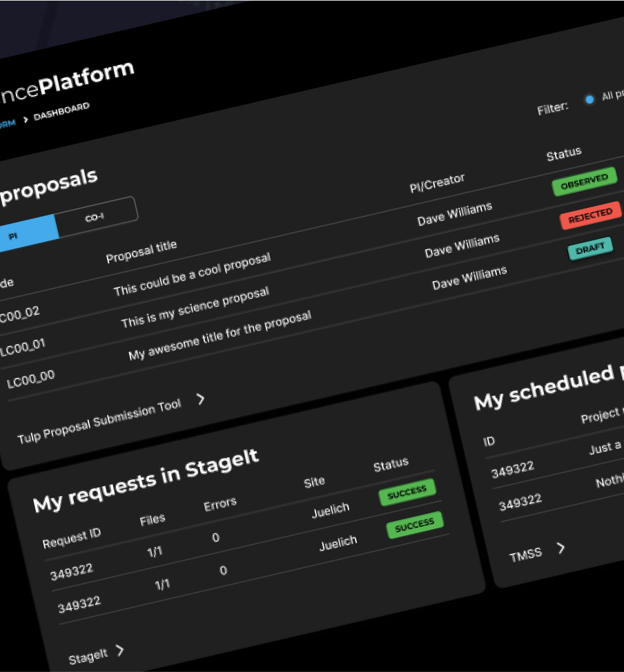The height and width of the screenshot is (672, 624).
Task: Click the DASHBOARD breadcrumb item
Action: coord(61,112)
